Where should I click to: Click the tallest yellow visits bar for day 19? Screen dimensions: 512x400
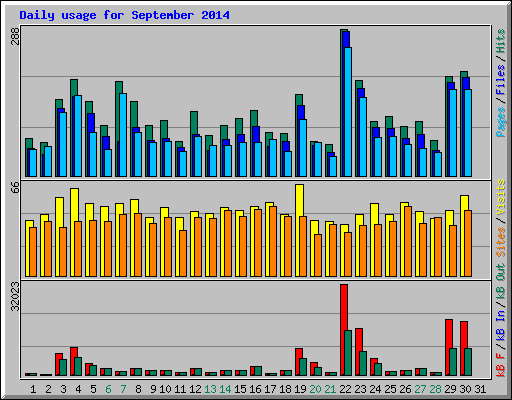pyautogui.click(x=299, y=230)
